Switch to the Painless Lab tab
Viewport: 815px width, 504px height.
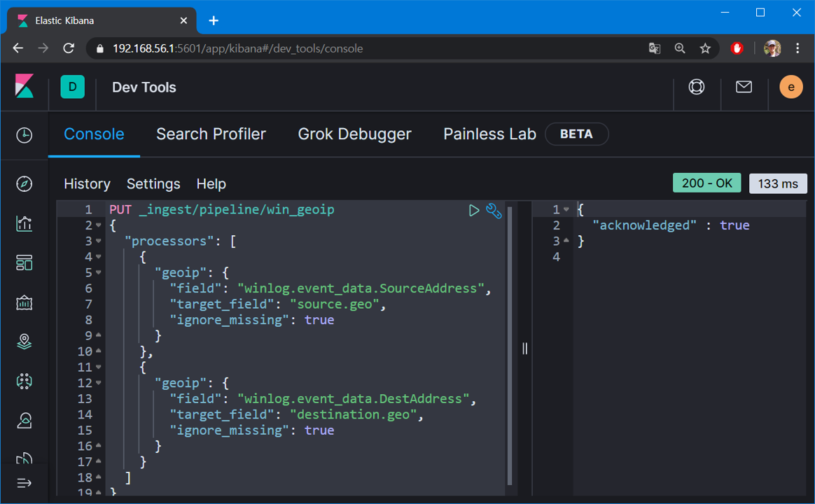[x=489, y=134]
